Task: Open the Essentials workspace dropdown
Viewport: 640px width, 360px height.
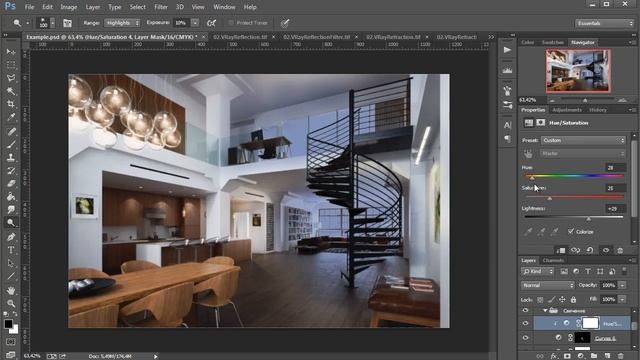Action: pos(604,23)
